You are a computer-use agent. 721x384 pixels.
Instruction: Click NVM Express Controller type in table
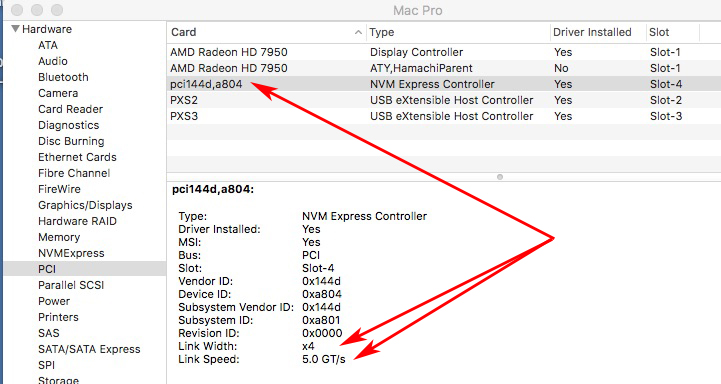[x=432, y=84]
